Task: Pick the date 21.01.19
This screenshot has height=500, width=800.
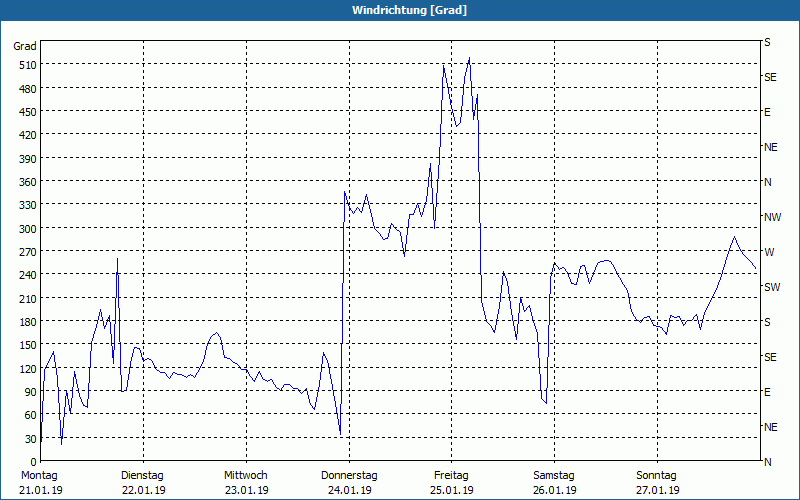Action: pos(41,490)
